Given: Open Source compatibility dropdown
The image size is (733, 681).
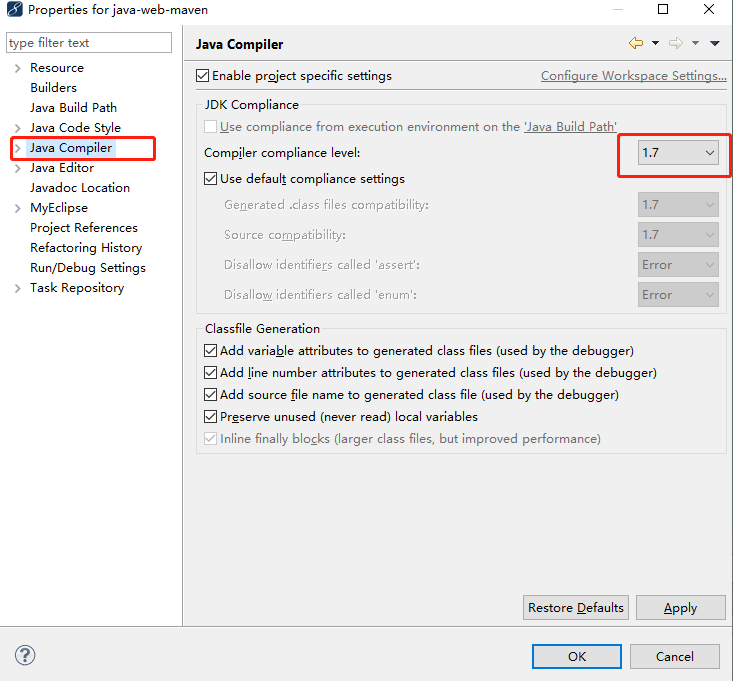Looking at the screenshot, I should click(678, 235).
